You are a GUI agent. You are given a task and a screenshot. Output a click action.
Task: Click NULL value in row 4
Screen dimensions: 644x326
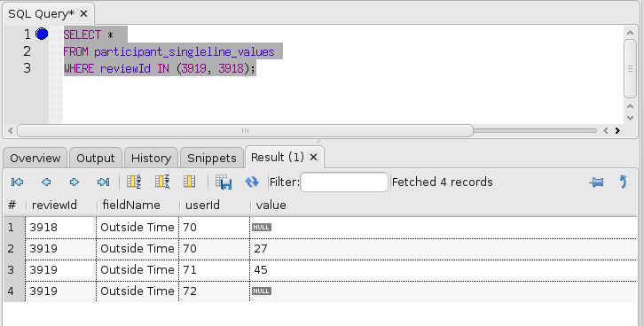262,291
